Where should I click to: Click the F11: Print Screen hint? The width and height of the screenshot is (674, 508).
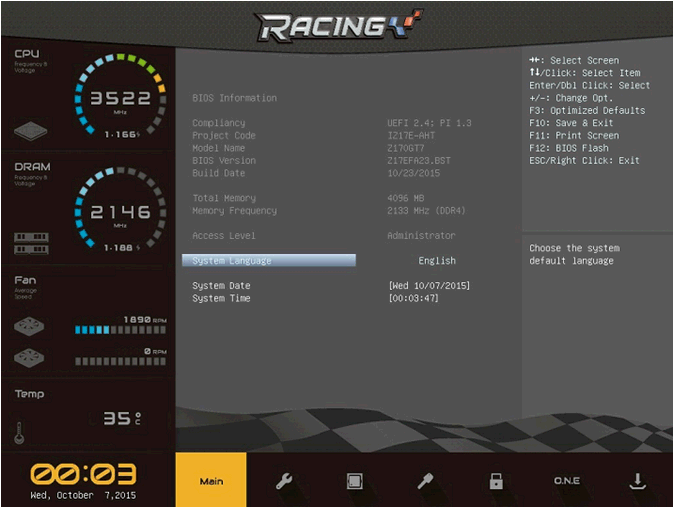pos(574,135)
